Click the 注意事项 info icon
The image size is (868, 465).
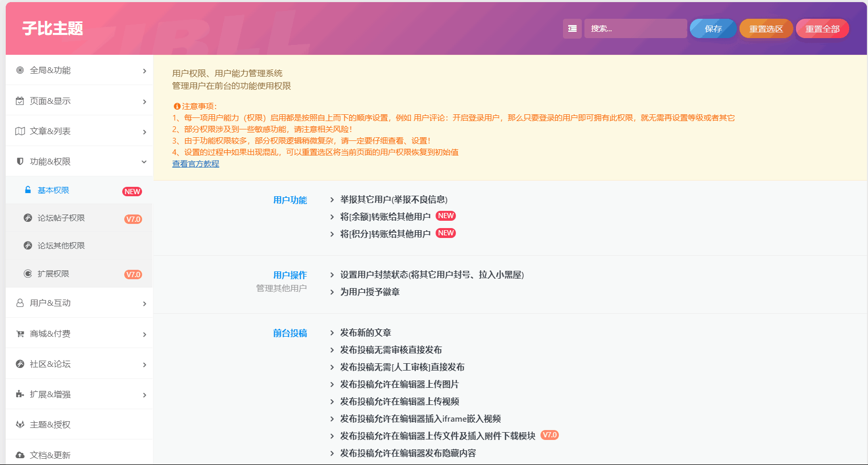(x=177, y=106)
